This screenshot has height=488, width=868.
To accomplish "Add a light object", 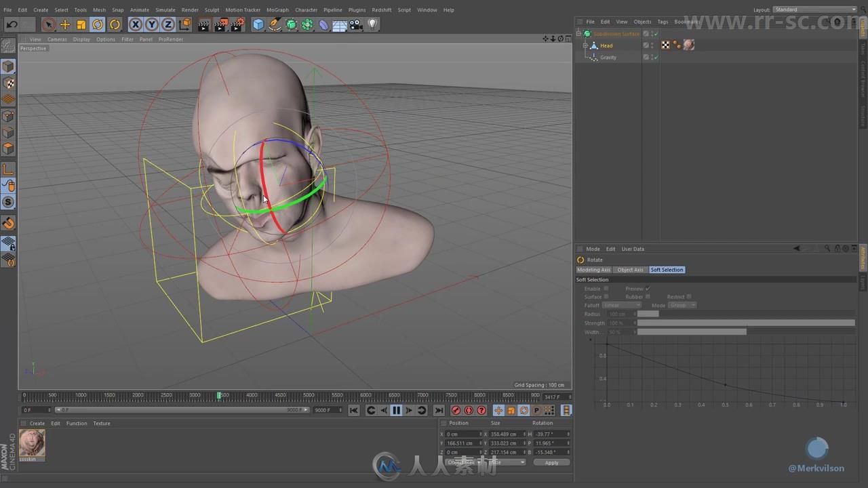I will pos(372,25).
